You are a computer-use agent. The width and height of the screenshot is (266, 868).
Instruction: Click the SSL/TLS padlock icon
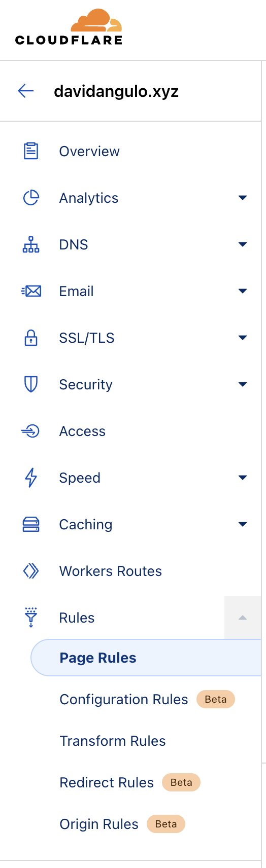click(31, 338)
